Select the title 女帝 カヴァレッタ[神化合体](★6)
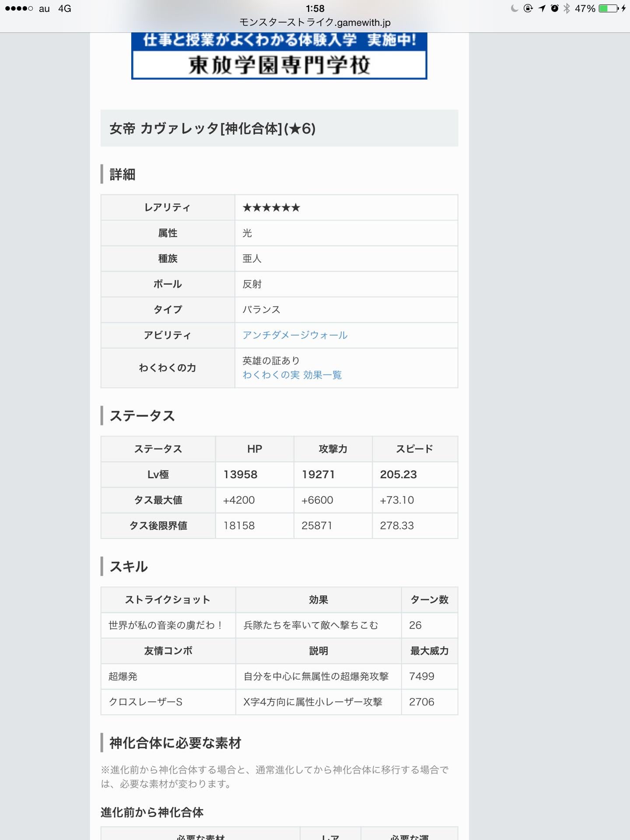This screenshot has width=630, height=840. tap(212, 129)
